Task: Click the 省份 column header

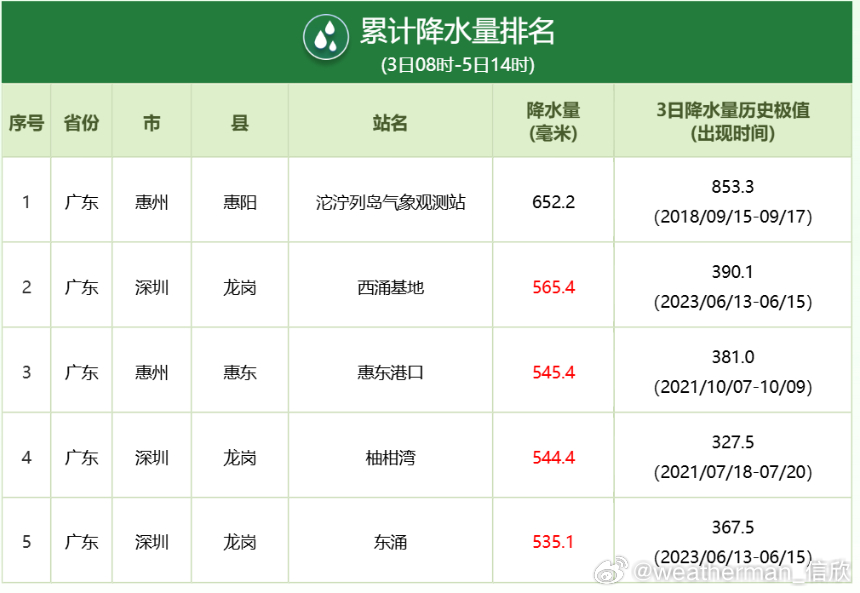Action: [81, 122]
